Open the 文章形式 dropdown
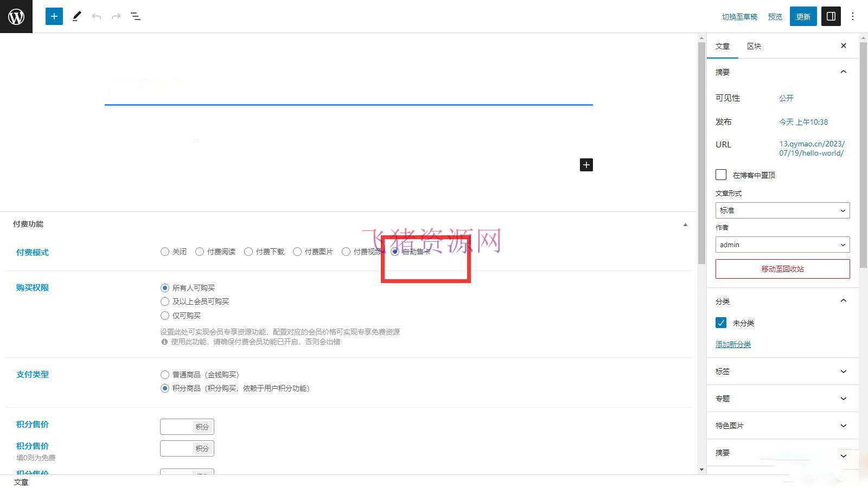 point(782,210)
